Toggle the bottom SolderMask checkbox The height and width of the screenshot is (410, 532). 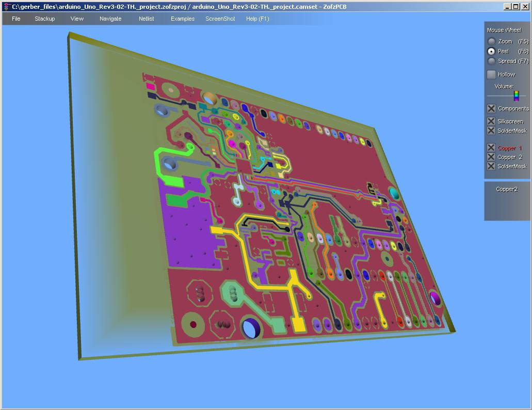(x=491, y=166)
